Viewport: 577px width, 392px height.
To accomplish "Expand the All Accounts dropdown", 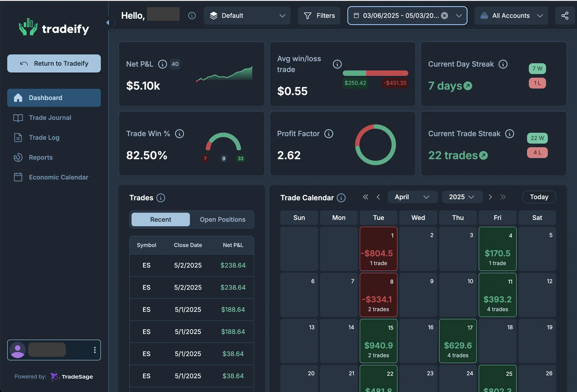I will [x=511, y=15].
